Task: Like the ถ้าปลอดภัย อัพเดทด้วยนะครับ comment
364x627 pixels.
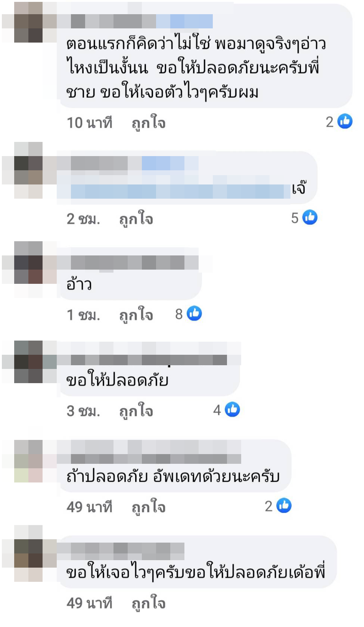Action: coord(148,507)
